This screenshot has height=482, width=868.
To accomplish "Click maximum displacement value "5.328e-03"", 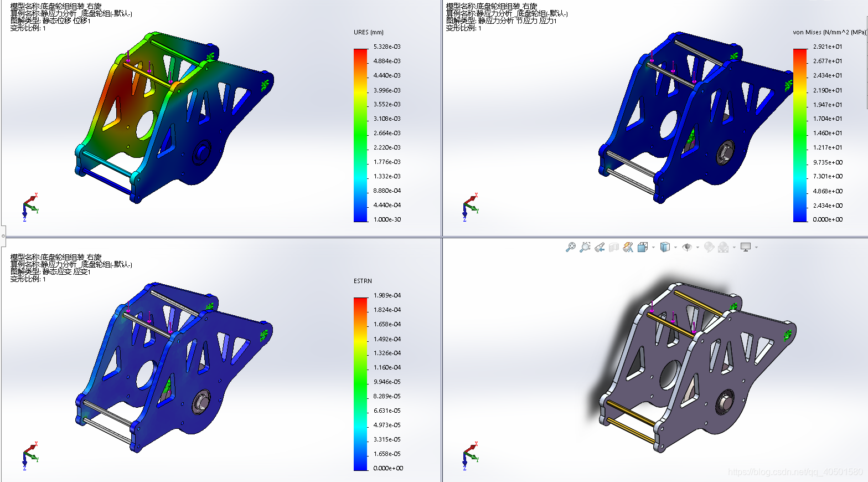I will click(387, 47).
